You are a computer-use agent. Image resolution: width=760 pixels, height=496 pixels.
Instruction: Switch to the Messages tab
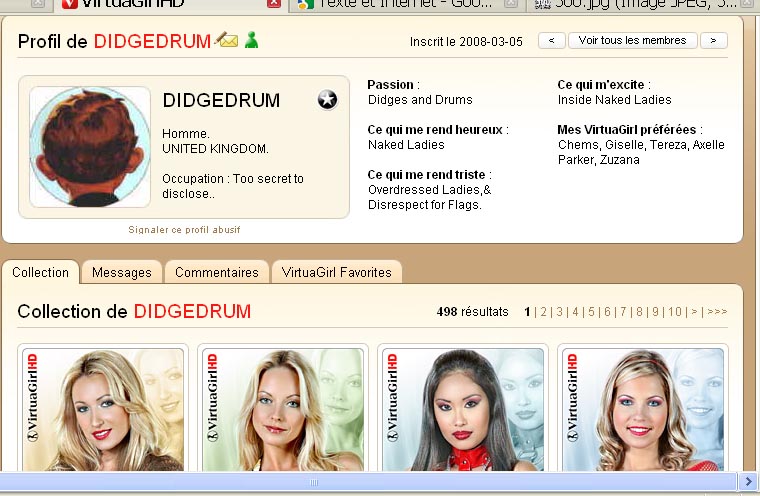[x=121, y=272]
